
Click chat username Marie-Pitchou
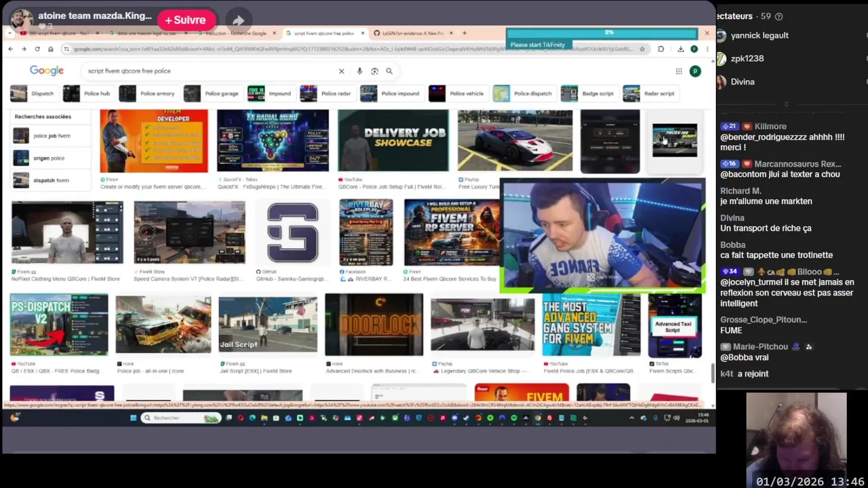(x=761, y=346)
